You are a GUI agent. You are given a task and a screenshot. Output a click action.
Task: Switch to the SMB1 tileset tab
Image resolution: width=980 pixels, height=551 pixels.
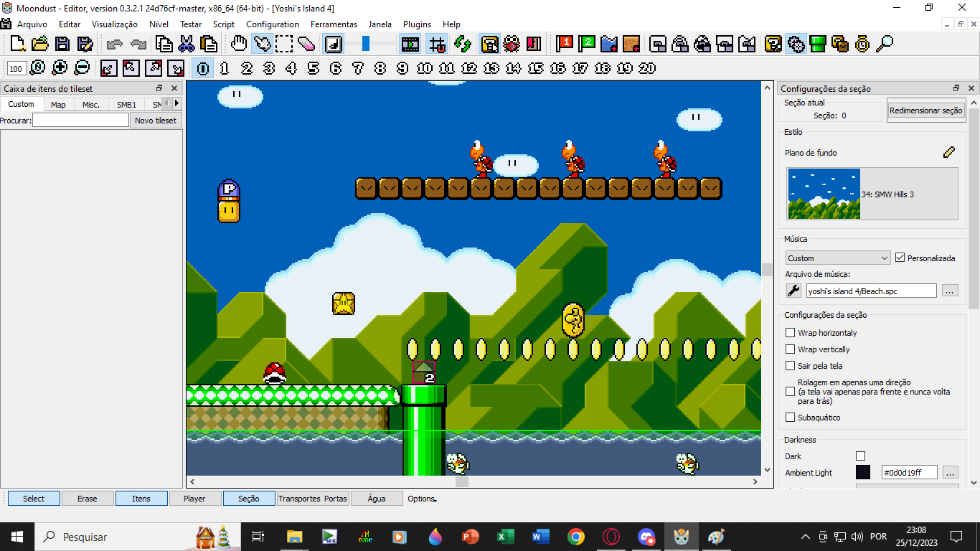click(x=127, y=104)
